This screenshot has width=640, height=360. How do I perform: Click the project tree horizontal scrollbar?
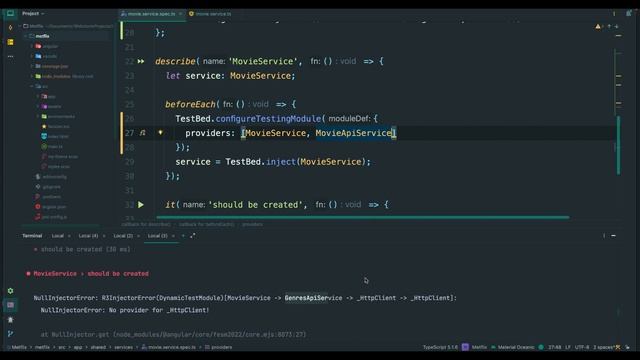(60, 225)
